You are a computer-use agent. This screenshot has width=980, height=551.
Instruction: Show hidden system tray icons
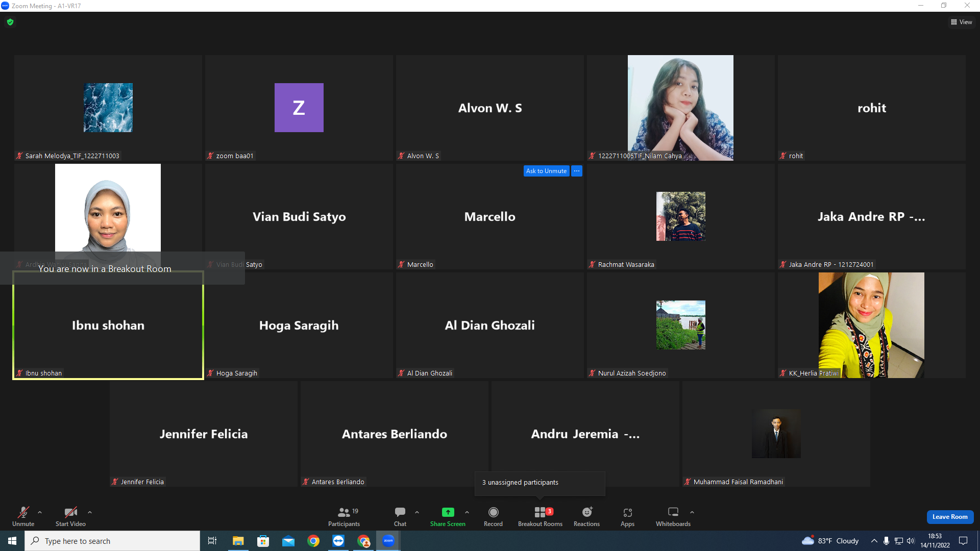click(x=874, y=541)
